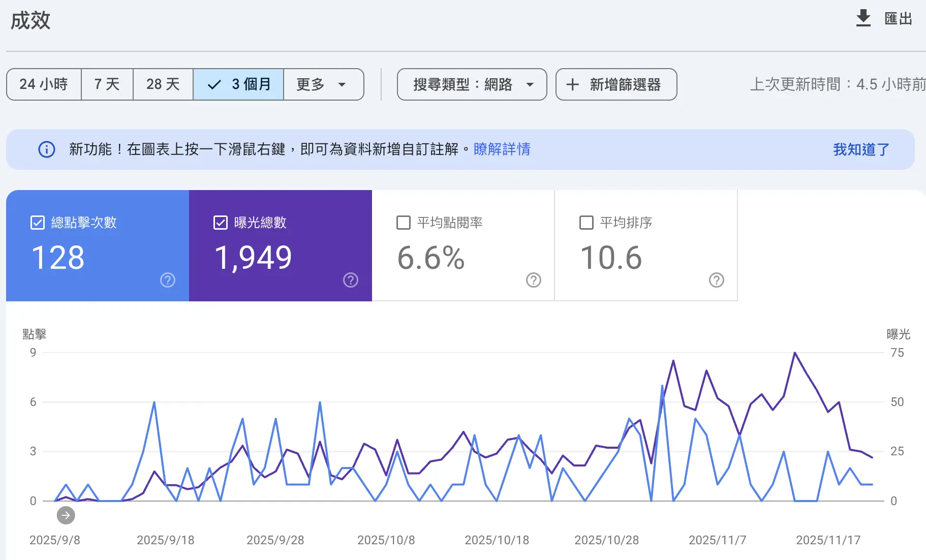This screenshot has width=926, height=560.
Task: Uncheck the 總點擊次數 checkbox
Action: [x=37, y=222]
